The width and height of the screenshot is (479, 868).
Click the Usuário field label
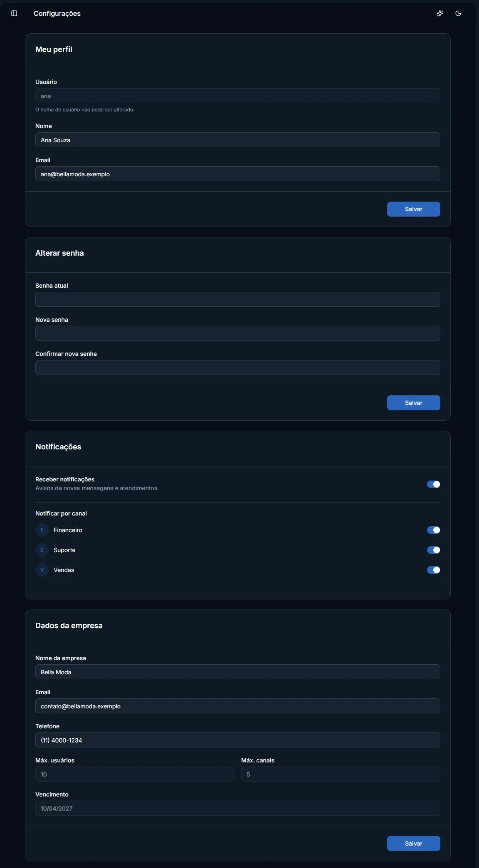coord(46,82)
